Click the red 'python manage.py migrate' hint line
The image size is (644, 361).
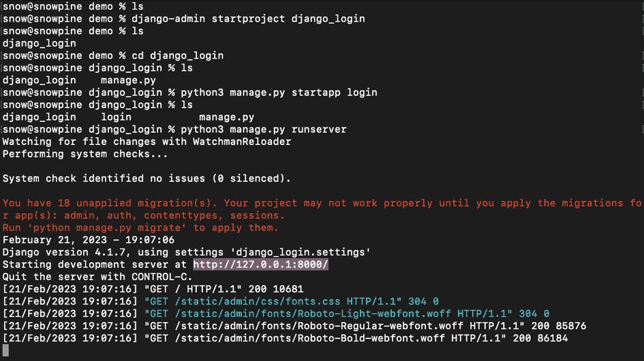point(140,227)
